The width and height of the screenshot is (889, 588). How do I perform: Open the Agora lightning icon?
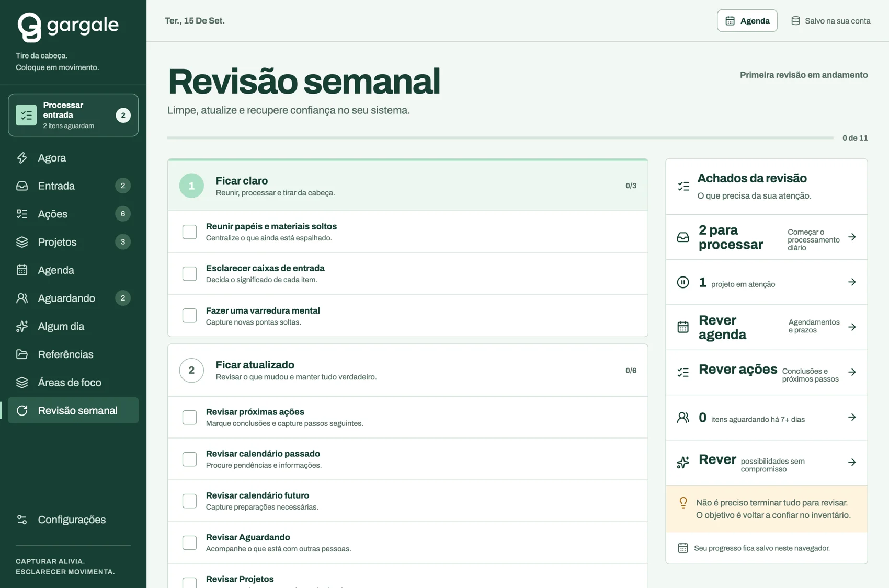click(22, 158)
